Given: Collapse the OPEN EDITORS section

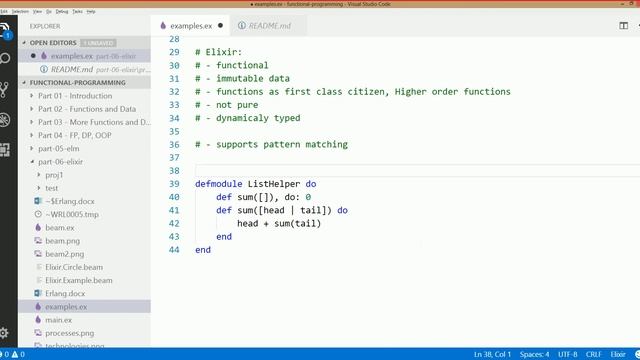Looking at the screenshot, I should [24, 42].
